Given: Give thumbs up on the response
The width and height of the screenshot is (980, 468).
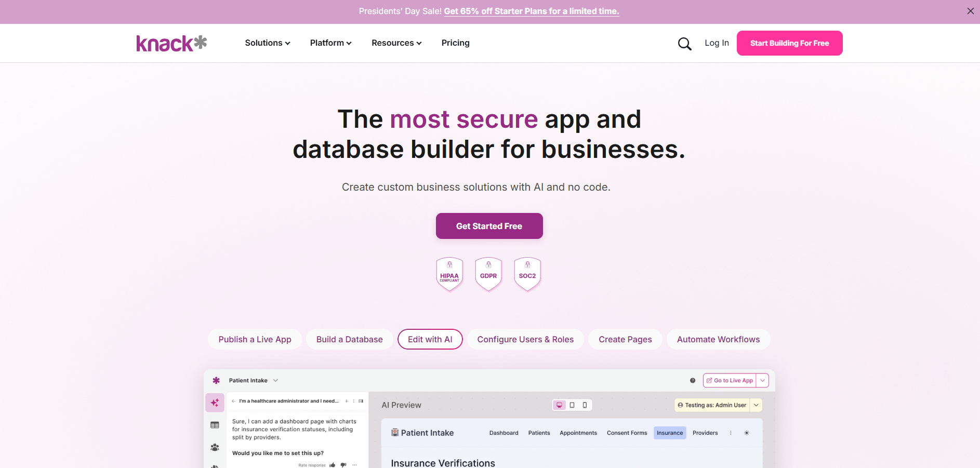Looking at the screenshot, I should click(x=333, y=465).
